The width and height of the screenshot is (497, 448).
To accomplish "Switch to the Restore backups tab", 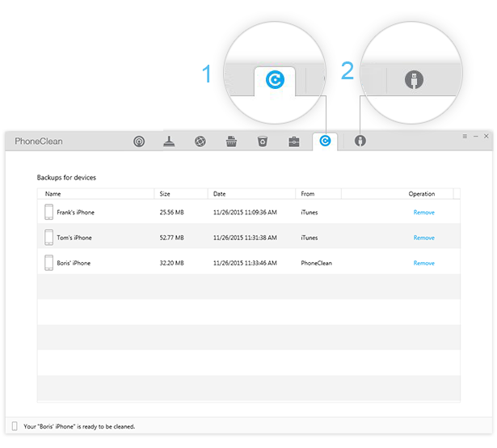I will (325, 141).
